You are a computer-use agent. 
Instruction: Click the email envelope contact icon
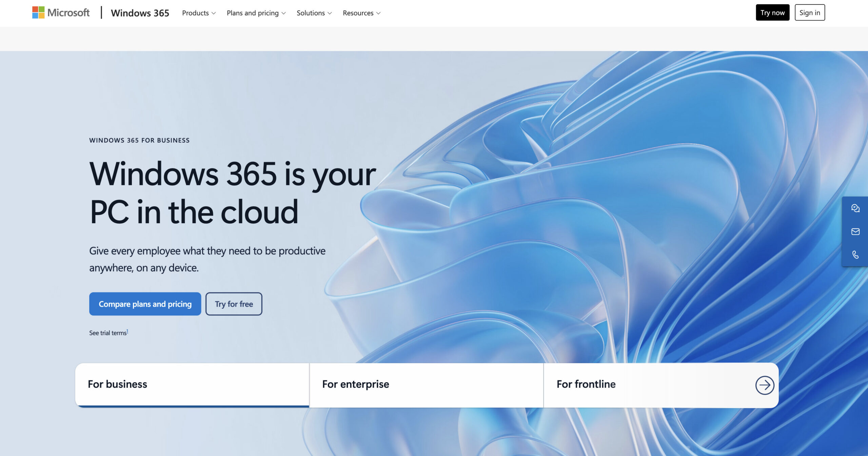coord(855,231)
